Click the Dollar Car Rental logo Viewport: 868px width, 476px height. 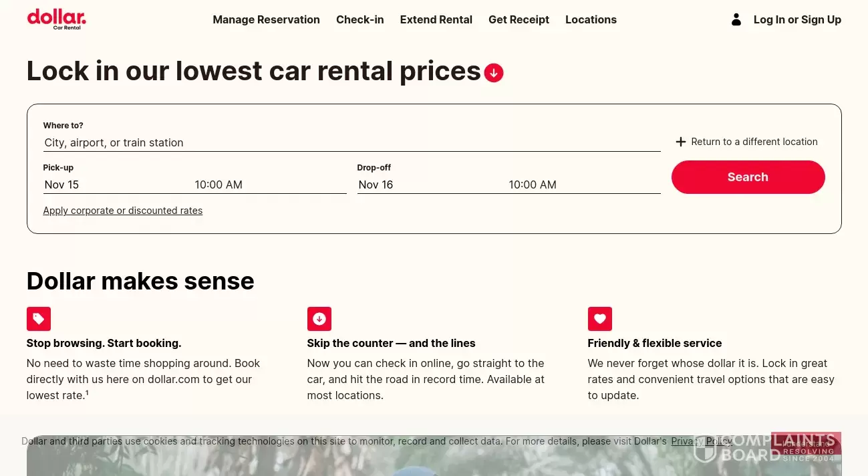[x=56, y=19]
